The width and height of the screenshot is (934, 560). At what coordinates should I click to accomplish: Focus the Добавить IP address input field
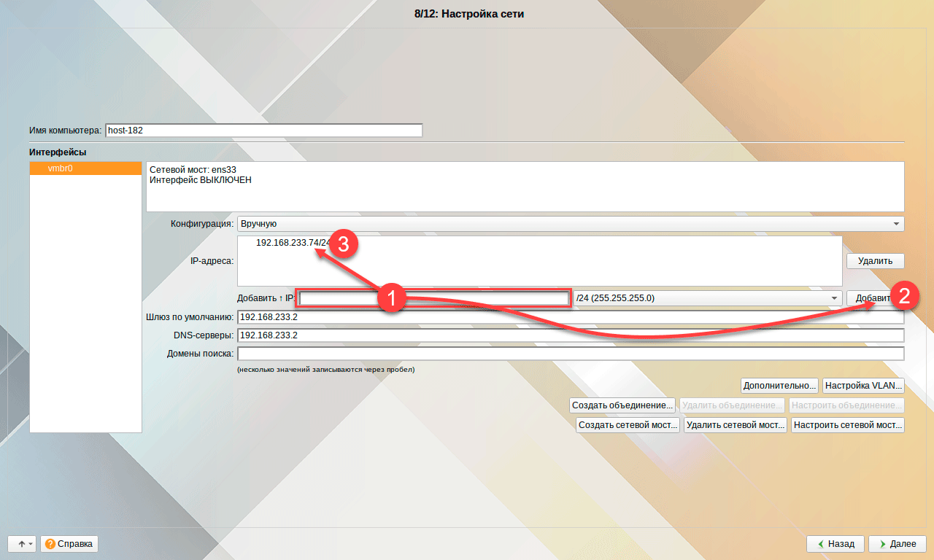[434, 298]
